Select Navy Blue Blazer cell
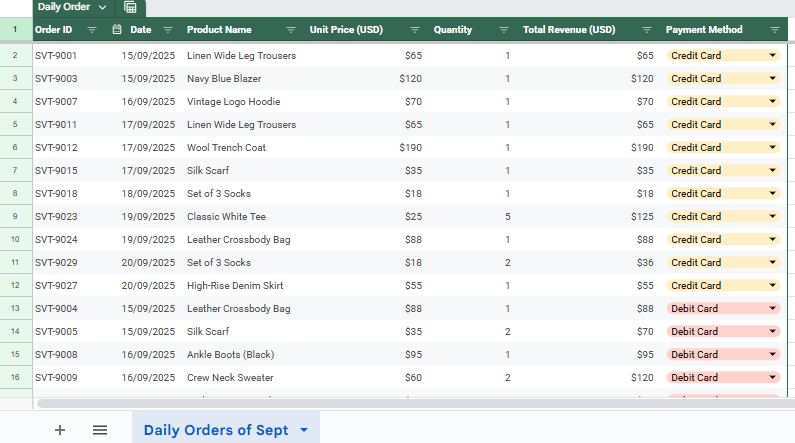795x443 pixels. point(224,79)
